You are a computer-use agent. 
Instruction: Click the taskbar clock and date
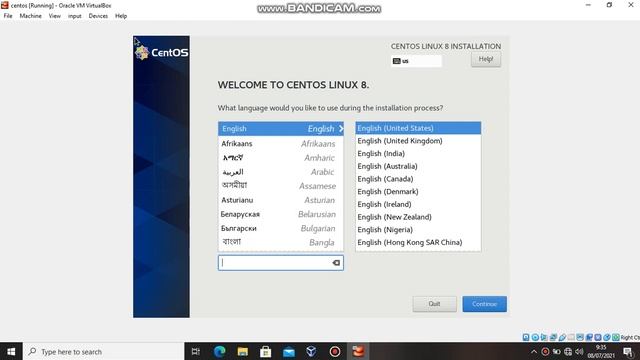click(601, 351)
